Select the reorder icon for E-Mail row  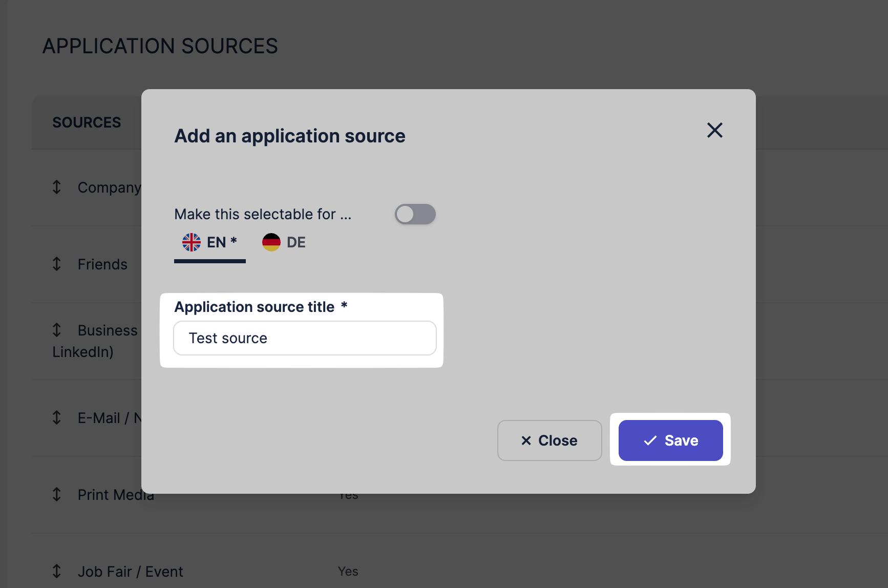[x=57, y=418]
